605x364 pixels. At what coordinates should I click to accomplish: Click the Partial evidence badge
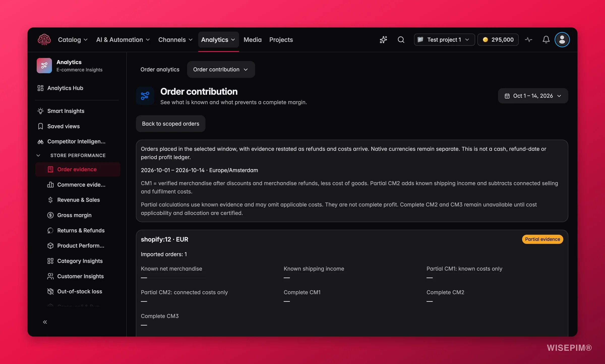point(542,239)
